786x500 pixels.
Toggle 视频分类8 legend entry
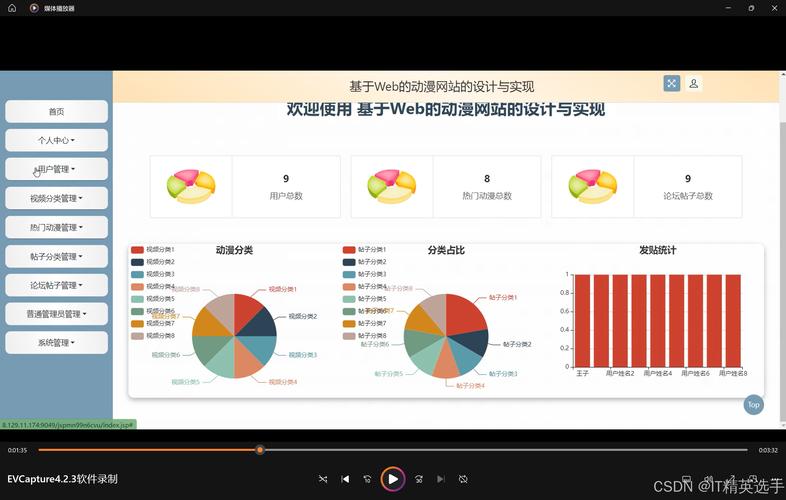[153, 336]
